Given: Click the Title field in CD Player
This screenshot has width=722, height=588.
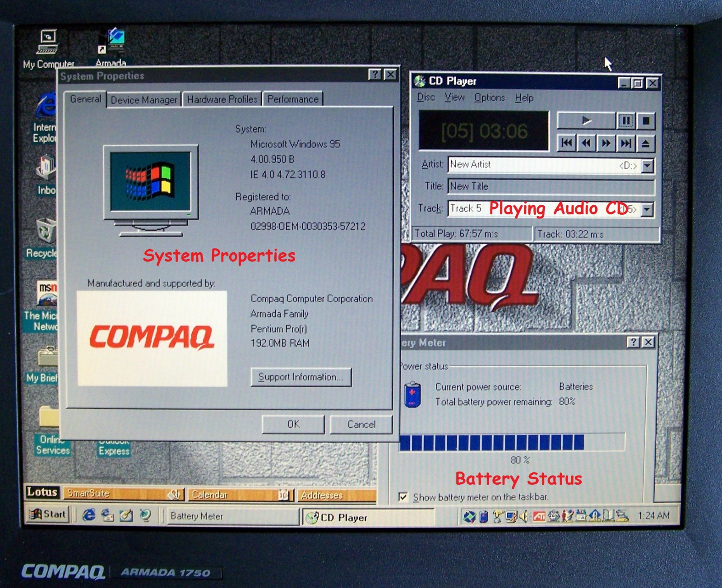Looking at the screenshot, I should click(551, 186).
